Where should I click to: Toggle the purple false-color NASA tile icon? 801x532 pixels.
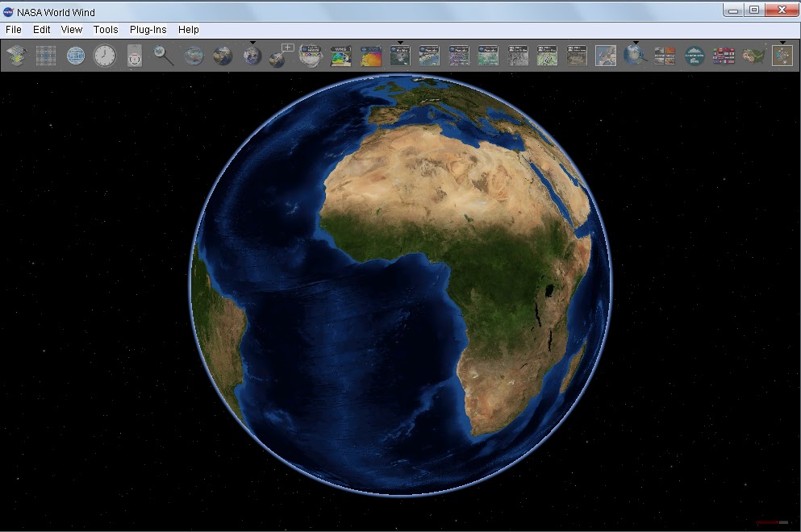tap(459, 56)
